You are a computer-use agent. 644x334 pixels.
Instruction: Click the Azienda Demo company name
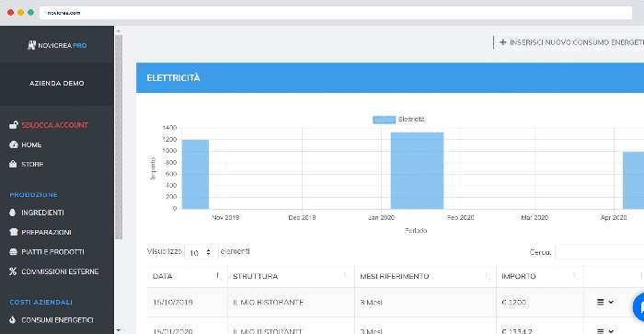(x=57, y=84)
